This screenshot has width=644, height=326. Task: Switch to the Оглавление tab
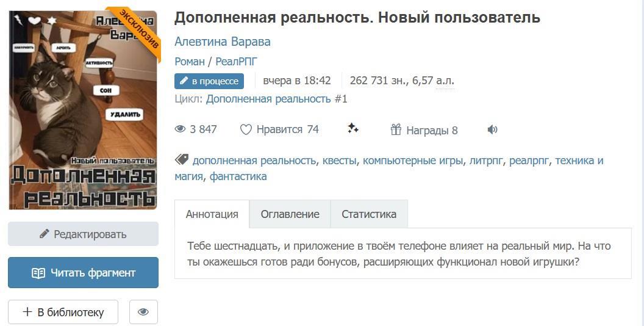290,214
